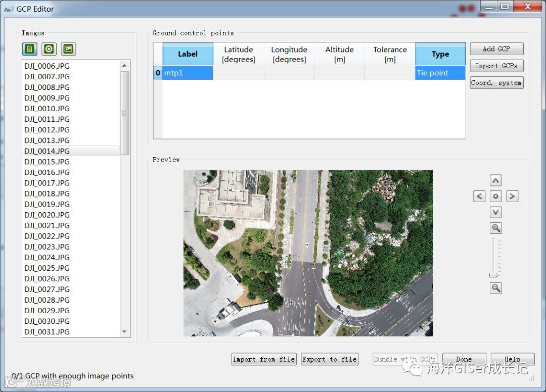Image resolution: width=546 pixels, height=392 pixels.
Task: Select DJI_0020.JPG in images list
Action: pos(71,215)
